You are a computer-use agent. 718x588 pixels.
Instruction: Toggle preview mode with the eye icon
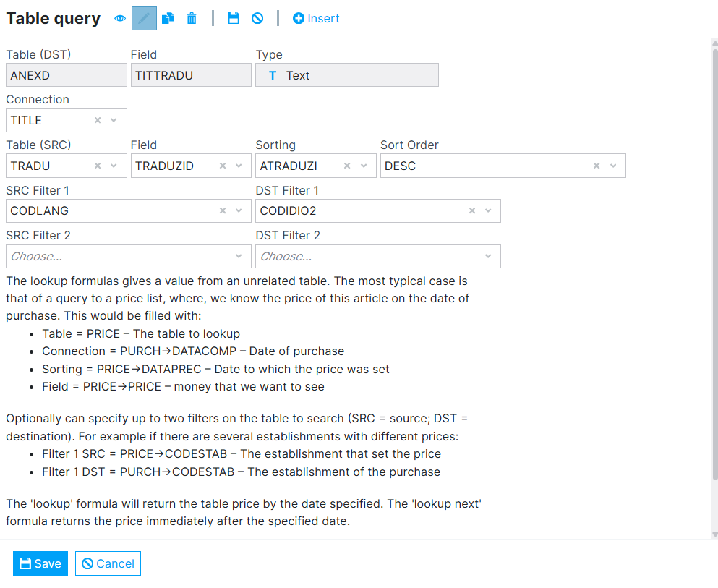pyautogui.click(x=120, y=18)
